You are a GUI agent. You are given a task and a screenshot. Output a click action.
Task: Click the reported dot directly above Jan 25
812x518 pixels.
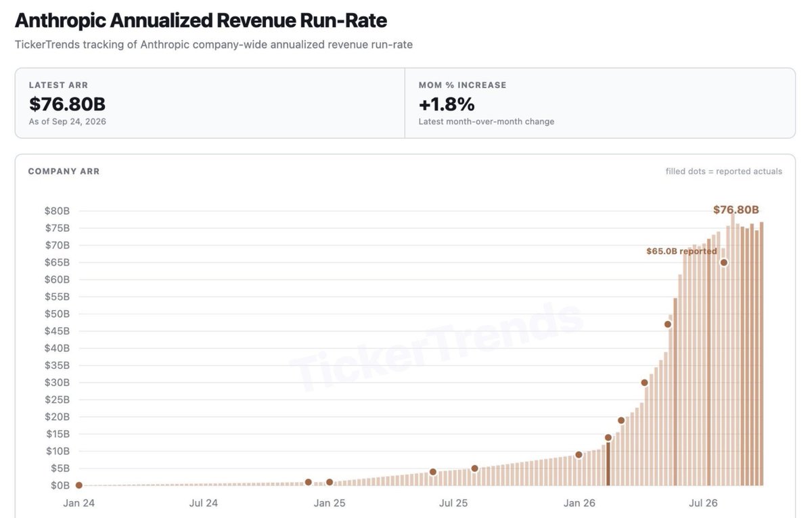[330, 482]
